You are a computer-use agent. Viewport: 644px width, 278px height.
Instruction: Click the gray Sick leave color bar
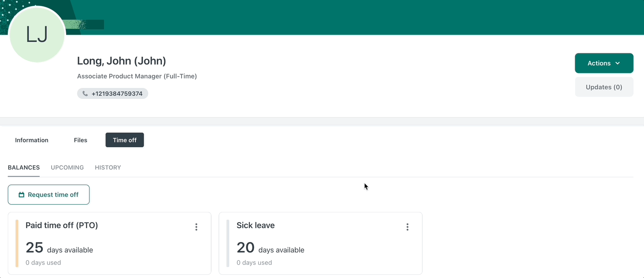(x=228, y=243)
